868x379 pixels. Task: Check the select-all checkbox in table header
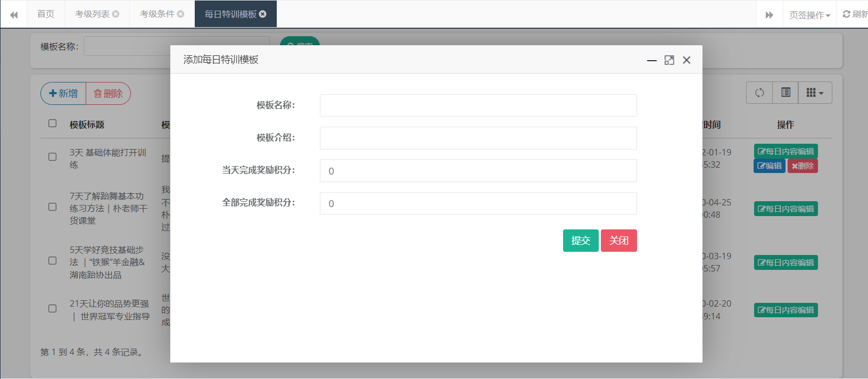[52, 123]
